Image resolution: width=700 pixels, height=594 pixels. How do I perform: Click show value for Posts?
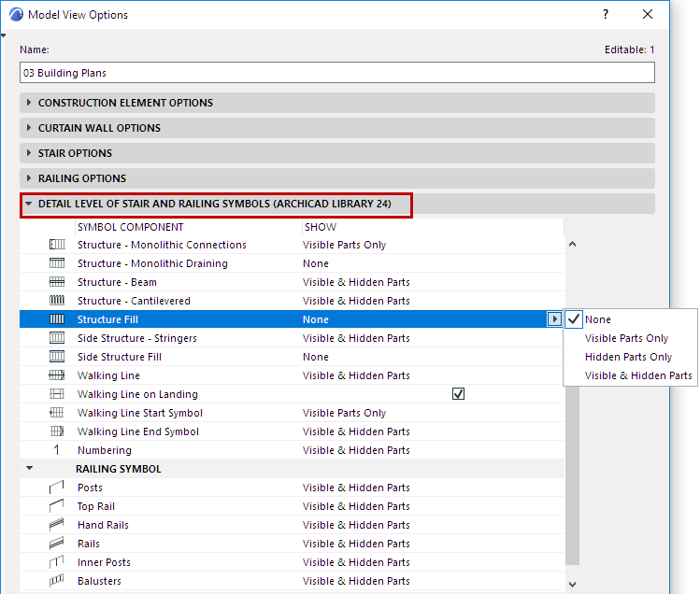[x=356, y=488]
